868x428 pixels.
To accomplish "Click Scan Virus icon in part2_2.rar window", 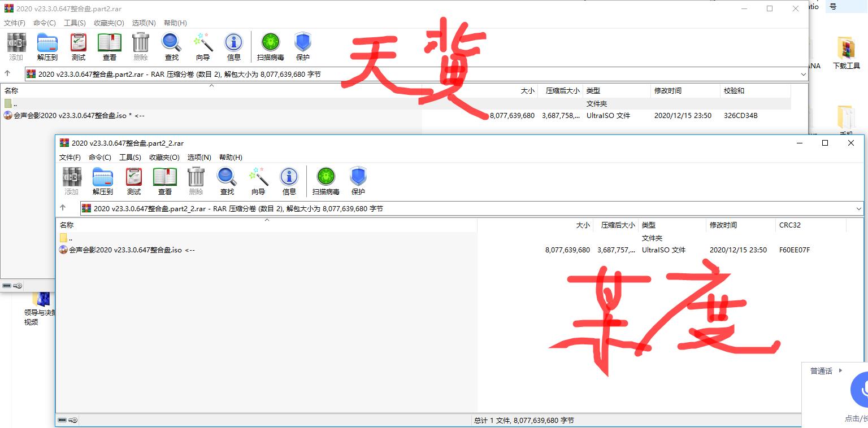I will [x=326, y=181].
